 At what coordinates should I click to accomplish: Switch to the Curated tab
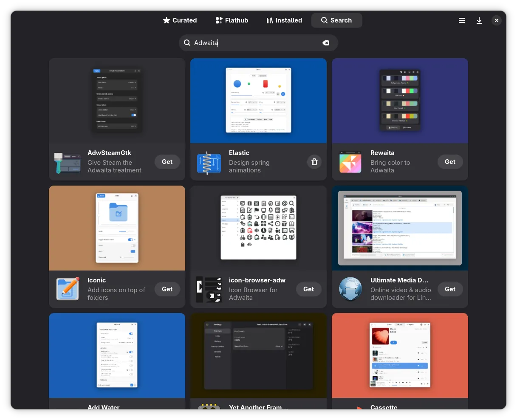click(180, 20)
